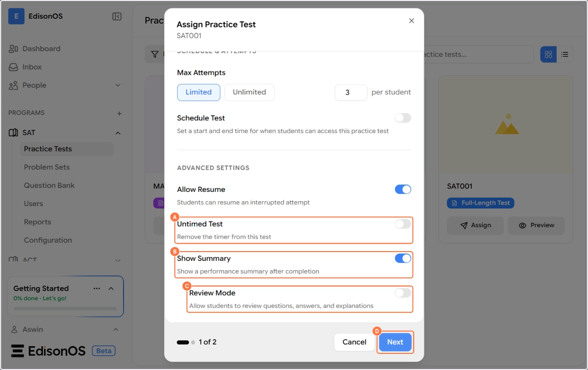
Task: Click the plus icon beside Programs
Action: tap(119, 113)
